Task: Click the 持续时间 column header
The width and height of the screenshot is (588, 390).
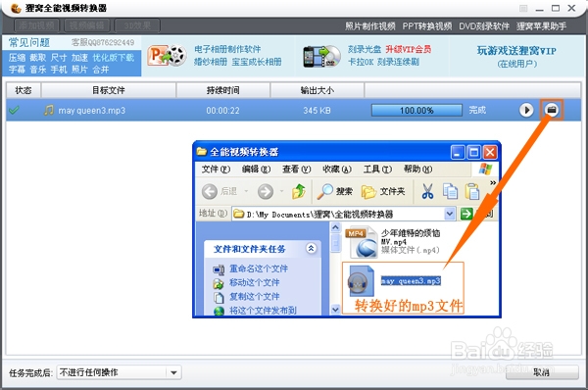Action: [223, 90]
